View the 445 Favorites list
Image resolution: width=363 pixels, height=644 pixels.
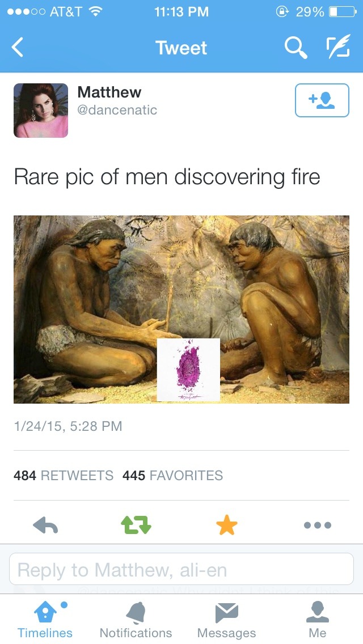pos(172,475)
